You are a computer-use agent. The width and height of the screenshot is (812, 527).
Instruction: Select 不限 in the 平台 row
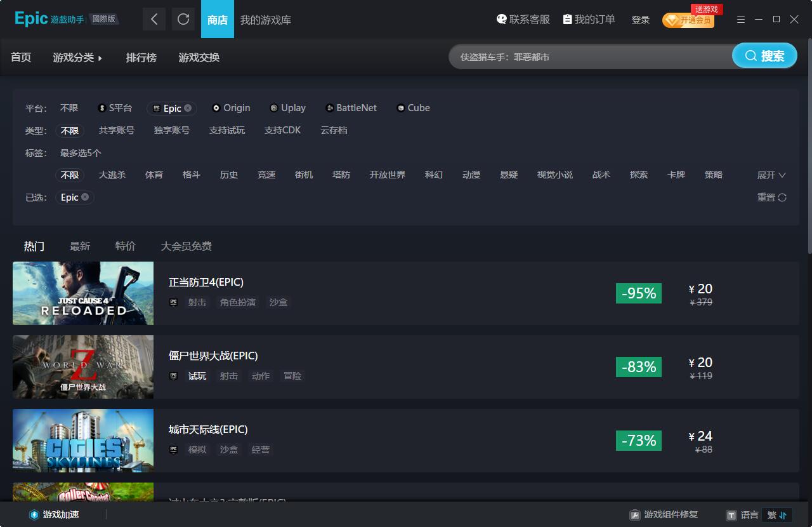click(69, 108)
